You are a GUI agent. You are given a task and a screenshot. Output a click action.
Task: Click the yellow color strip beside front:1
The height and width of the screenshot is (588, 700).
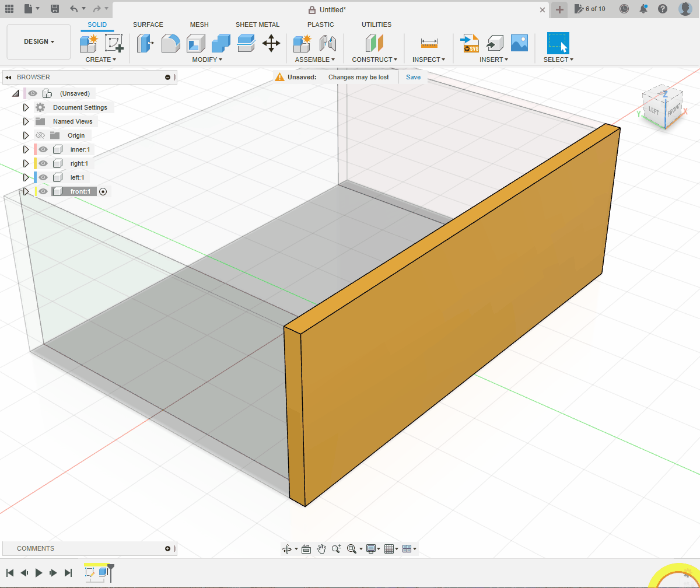[x=36, y=191]
